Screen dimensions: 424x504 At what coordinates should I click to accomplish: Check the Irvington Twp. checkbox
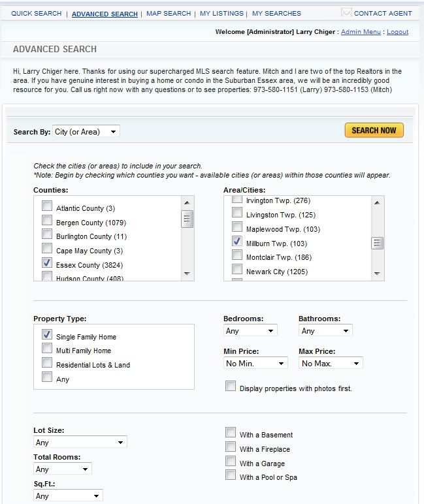click(x=237, y=199)
